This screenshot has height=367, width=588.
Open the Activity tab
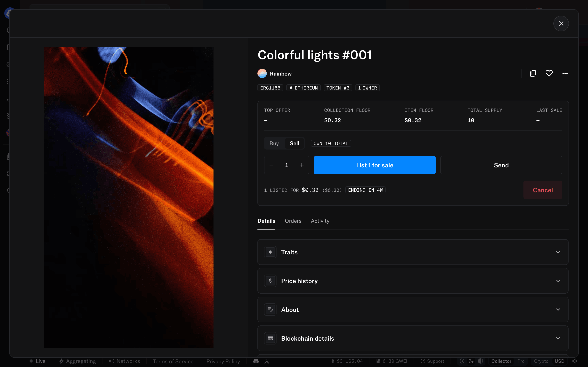[x=320, y=221]
